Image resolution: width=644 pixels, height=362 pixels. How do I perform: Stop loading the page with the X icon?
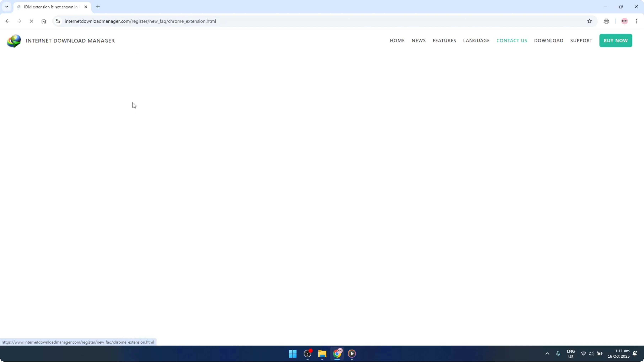[31, 21]
